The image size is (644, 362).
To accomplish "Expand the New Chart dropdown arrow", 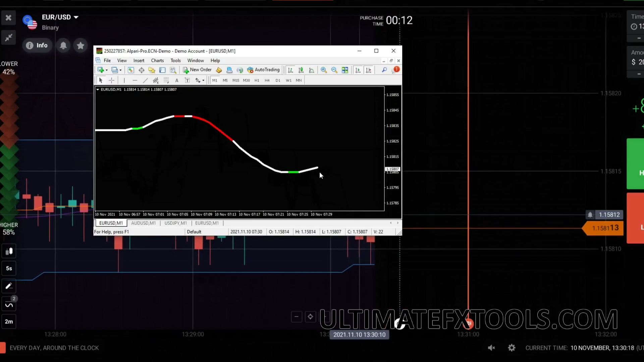I will click(107, 70).
